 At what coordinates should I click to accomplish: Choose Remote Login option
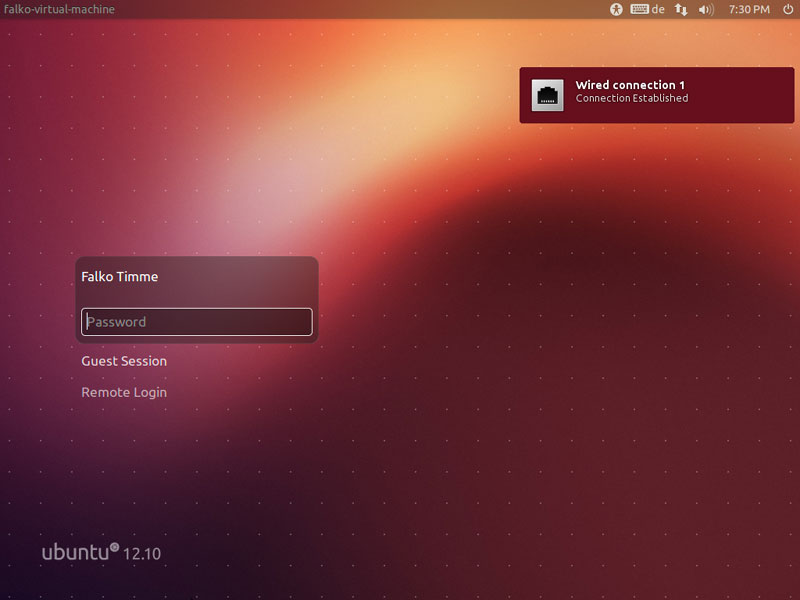(124, 392)
